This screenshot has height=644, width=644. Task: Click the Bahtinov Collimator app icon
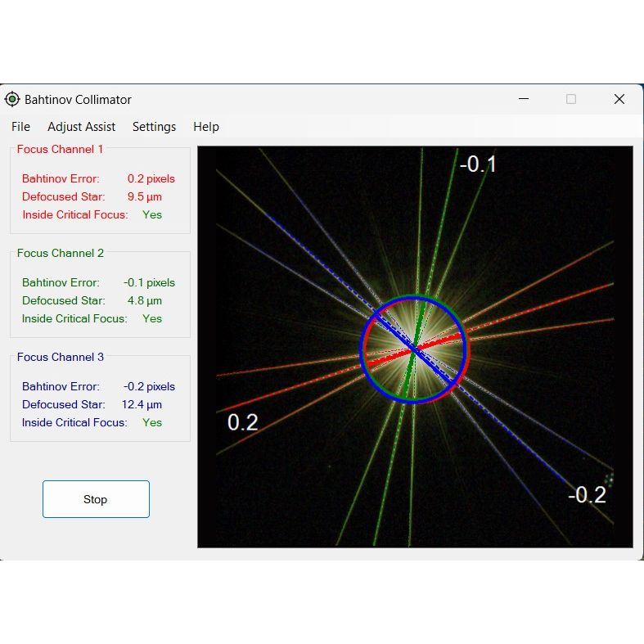pyautogui.click(x=12, y=99)
